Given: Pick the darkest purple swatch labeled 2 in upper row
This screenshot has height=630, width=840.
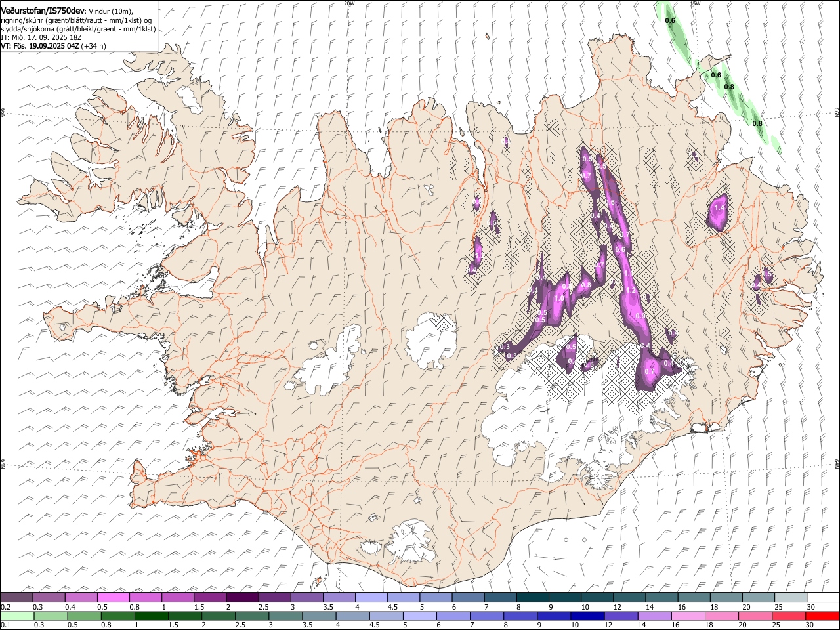Looking at the screenshot, I should point(242,598).
